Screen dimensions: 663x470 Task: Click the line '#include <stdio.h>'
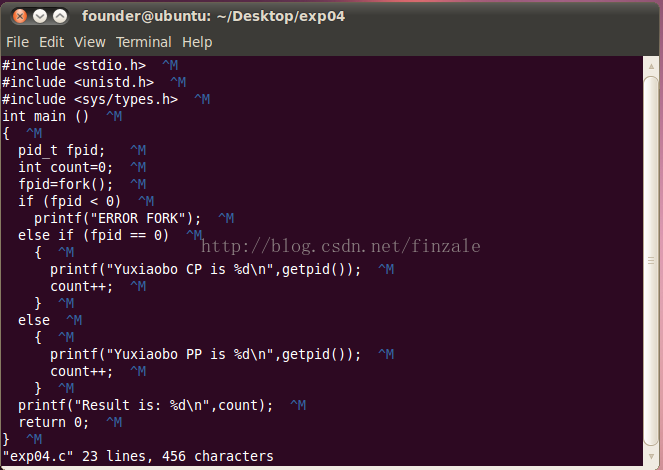[x=74, y=66]
